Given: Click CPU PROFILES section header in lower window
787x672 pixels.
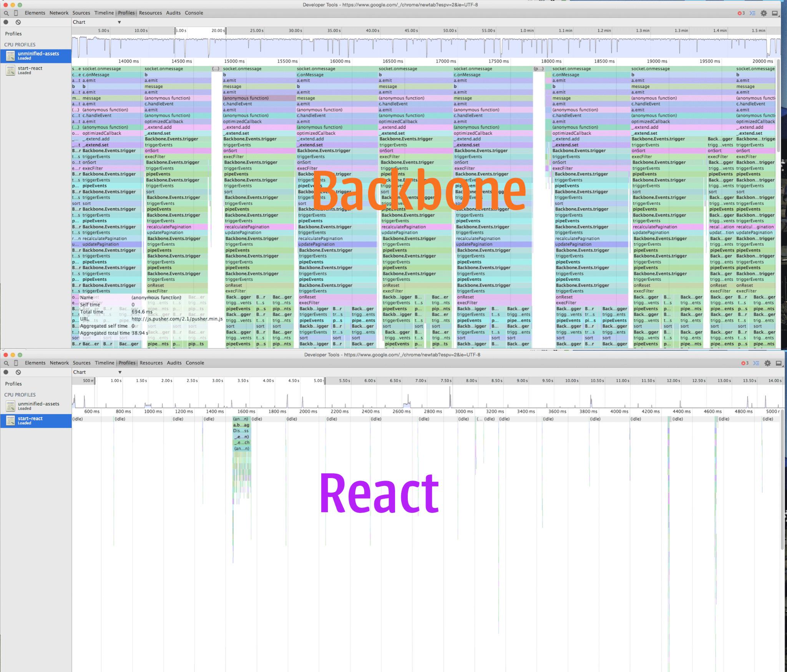Looking at the screenshot, I should 20,395.
